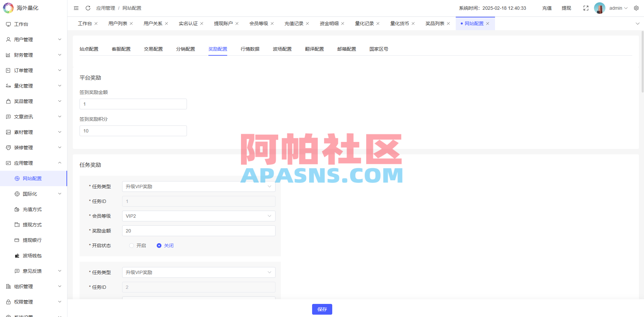Screen dimensions: 644x317
Task: Select 提现银行 from the sidebar
Action: (x=32, y=240)
